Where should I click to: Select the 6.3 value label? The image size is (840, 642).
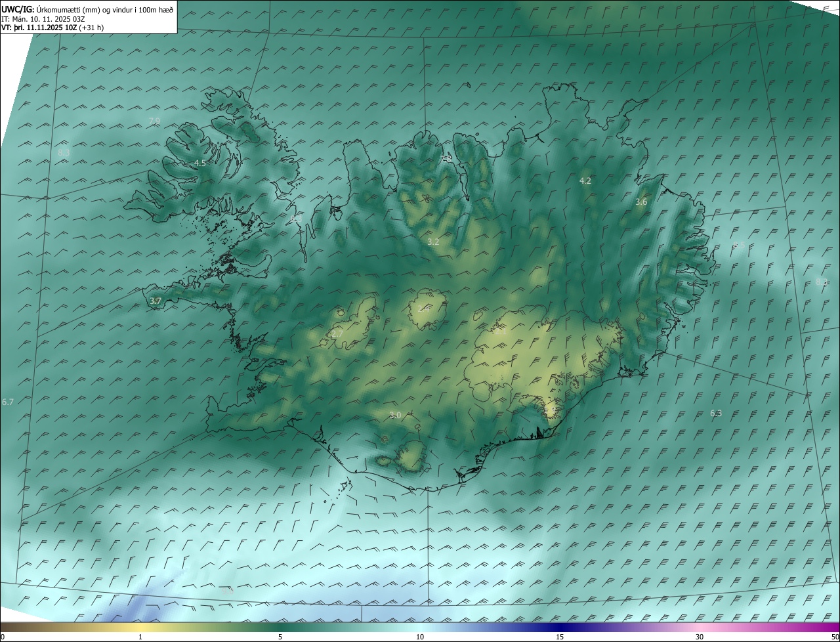716,413
